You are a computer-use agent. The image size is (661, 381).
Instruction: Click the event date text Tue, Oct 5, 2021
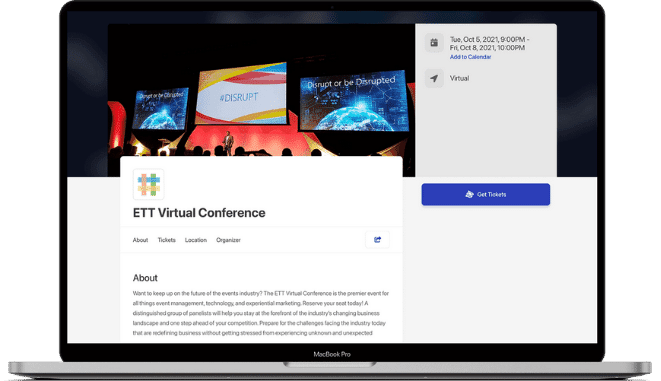click(x=489, y=43)
